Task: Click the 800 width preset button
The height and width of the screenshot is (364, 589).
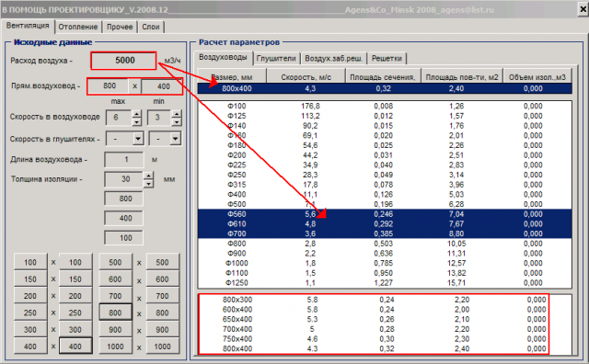Action: [115, 313]
